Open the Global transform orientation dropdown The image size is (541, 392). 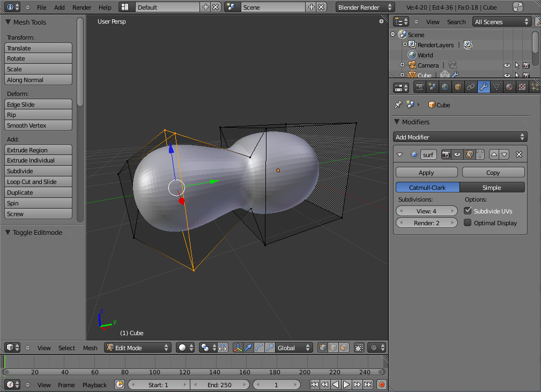tap(293, 347)
